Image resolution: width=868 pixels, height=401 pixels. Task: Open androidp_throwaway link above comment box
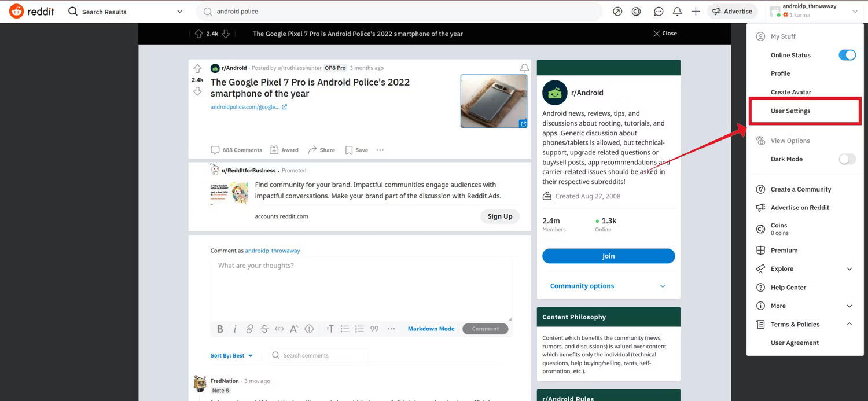click(273, 251)
